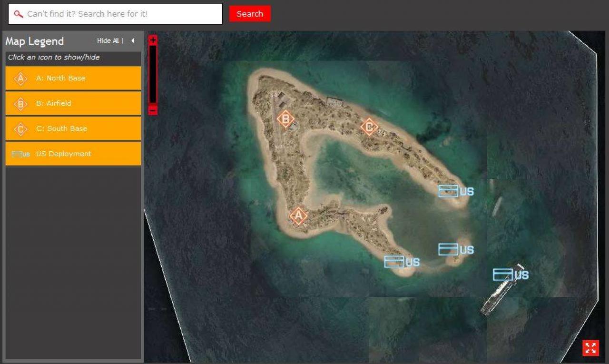Click the magnifier icon in search box
The height and width of the screenshot is (364, 609).
tap(19, 14)
